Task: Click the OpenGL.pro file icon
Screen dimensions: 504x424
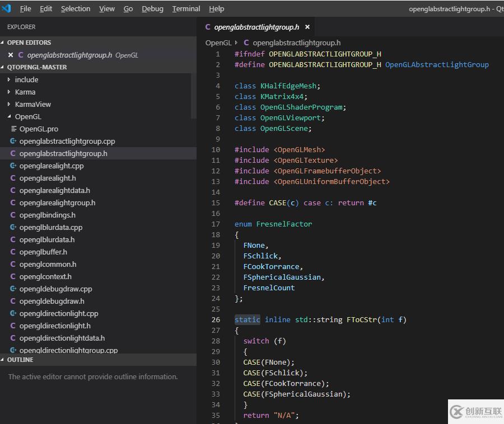Action: tap(13, 129)
